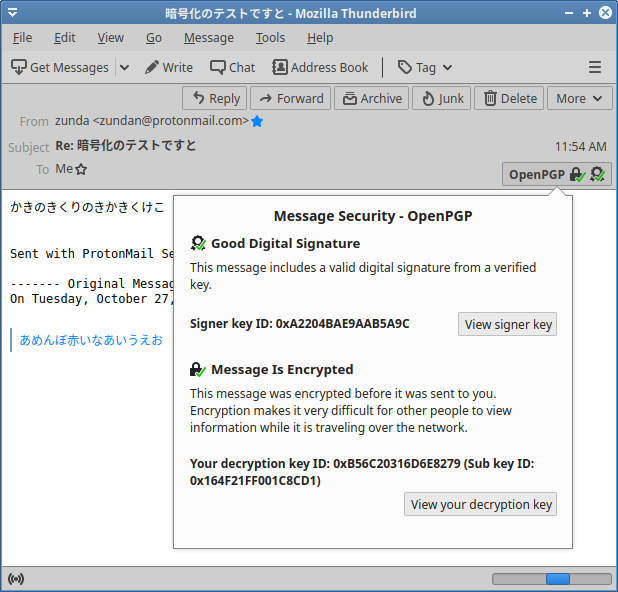Click the signature seal icon in OpenPGP button

(598, 174)
